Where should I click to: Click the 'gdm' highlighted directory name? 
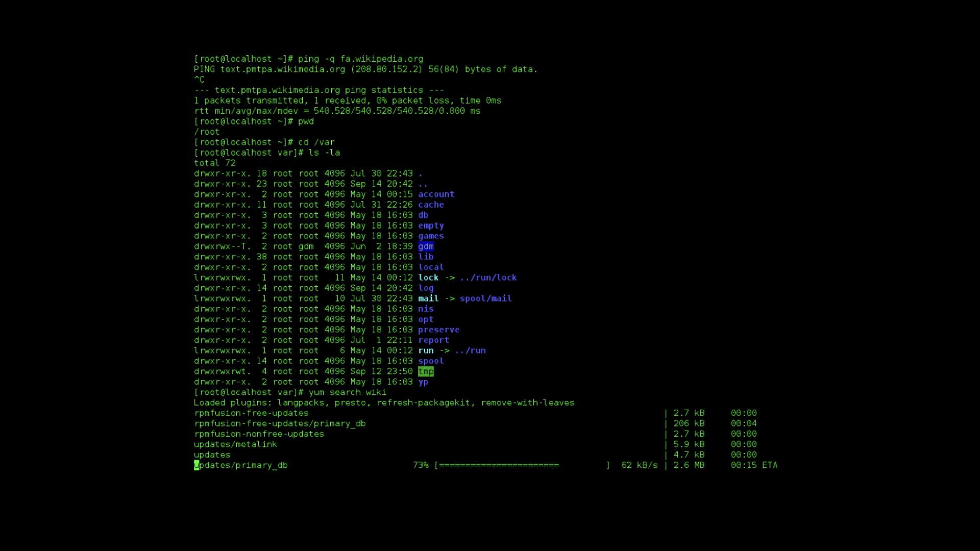pyautogui.click(x=425, y=246)
